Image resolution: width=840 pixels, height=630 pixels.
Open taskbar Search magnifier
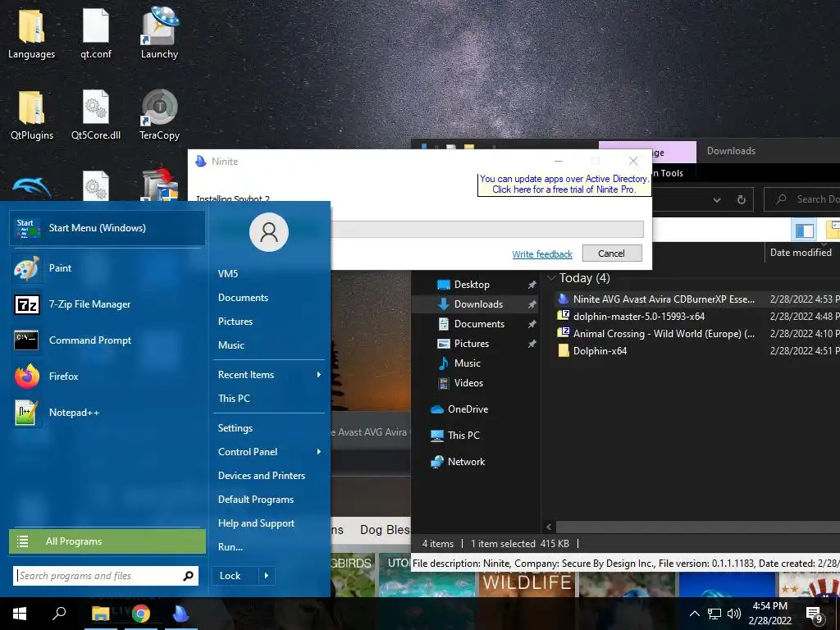click(59, 614)
